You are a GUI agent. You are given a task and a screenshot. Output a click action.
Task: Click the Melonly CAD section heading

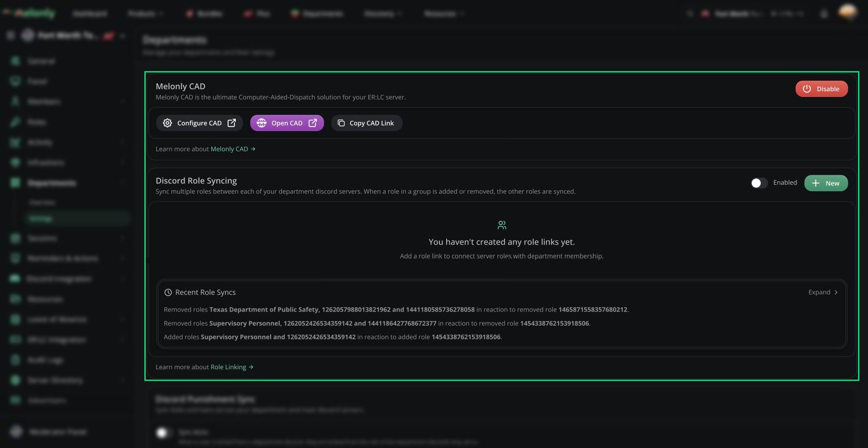pyautogui.click(x=181, y=86)
